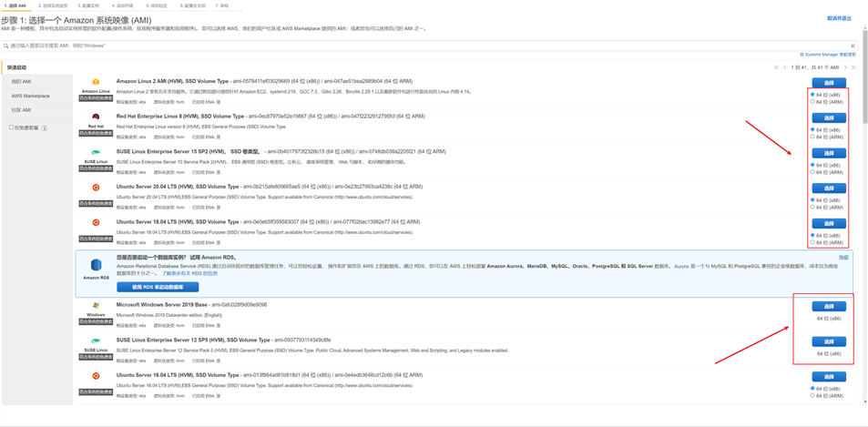Image resolution: width=868 pixels, height=427 pixels.
Task: Click 选择 for Ubuntu Server 16.04 LTS
Action: click(829, 377)
